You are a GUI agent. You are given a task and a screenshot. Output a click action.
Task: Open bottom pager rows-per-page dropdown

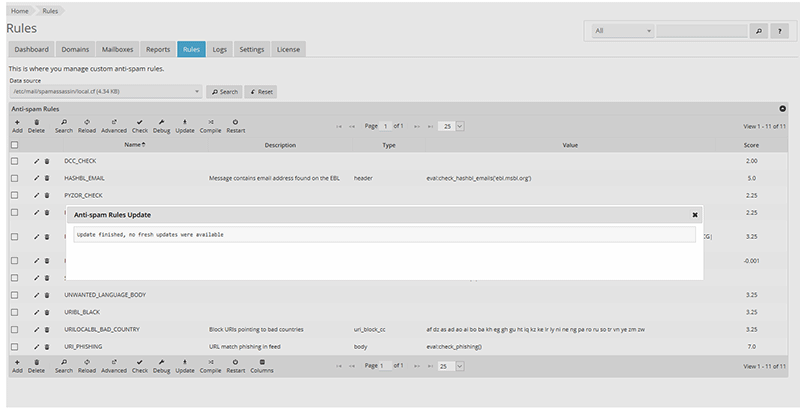point(451,366)
